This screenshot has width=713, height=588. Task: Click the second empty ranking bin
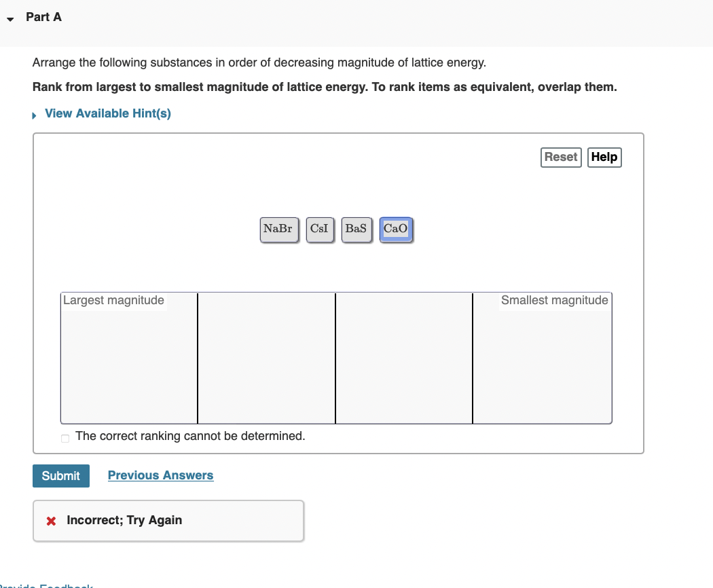coord(266,358)
